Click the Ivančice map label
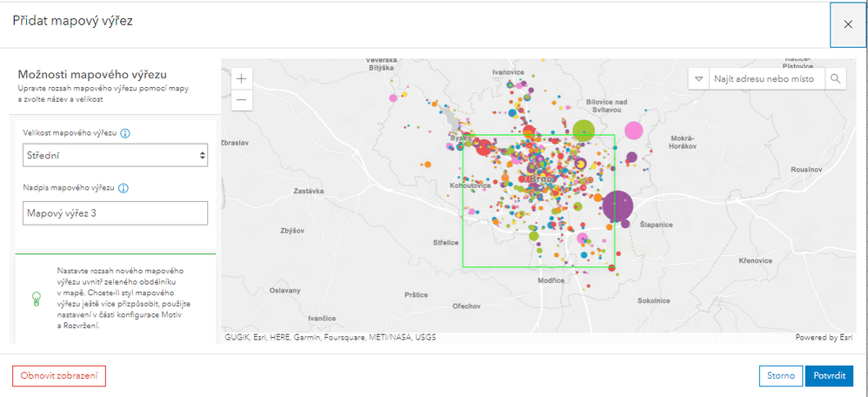This screenshot has width=868, height=397. coord(322,319)
